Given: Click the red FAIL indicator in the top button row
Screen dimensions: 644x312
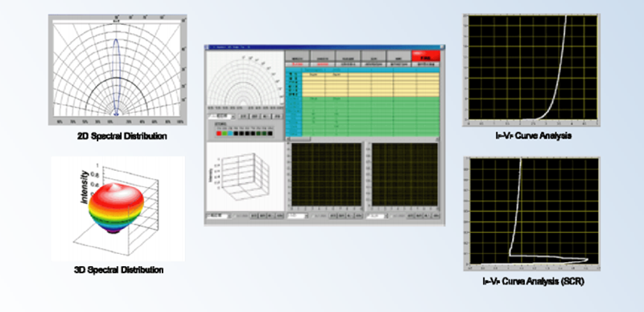Looking at the screenshot, I should point(426,56).
